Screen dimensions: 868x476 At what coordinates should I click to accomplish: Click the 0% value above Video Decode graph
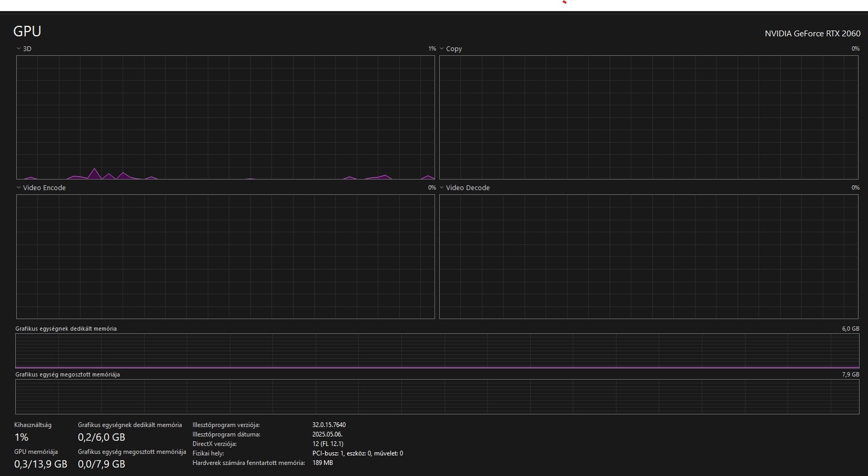[x=855, y=187]
